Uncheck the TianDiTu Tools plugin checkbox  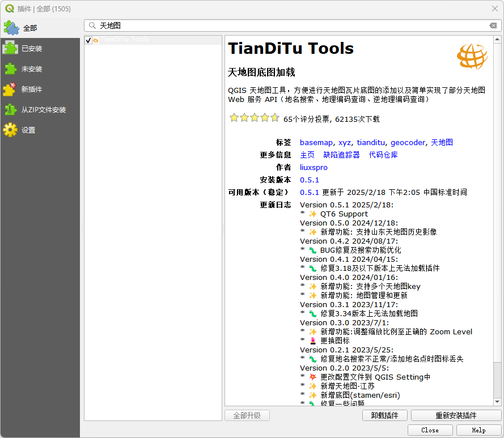[88, 40]
